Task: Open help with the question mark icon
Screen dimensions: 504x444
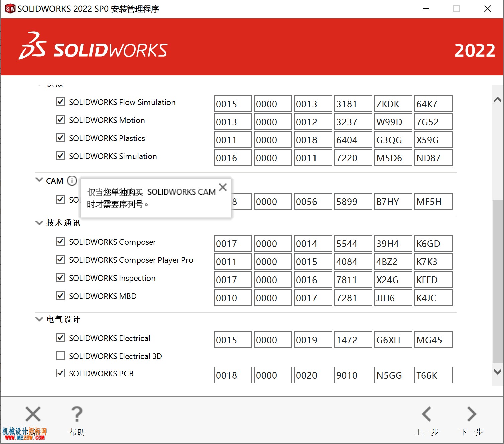Action: tap(77, 414)
